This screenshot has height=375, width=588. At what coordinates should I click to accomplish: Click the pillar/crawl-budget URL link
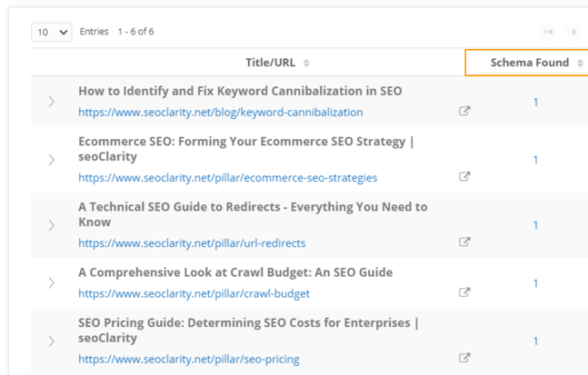pyautogui.click(x=194, y=293)
